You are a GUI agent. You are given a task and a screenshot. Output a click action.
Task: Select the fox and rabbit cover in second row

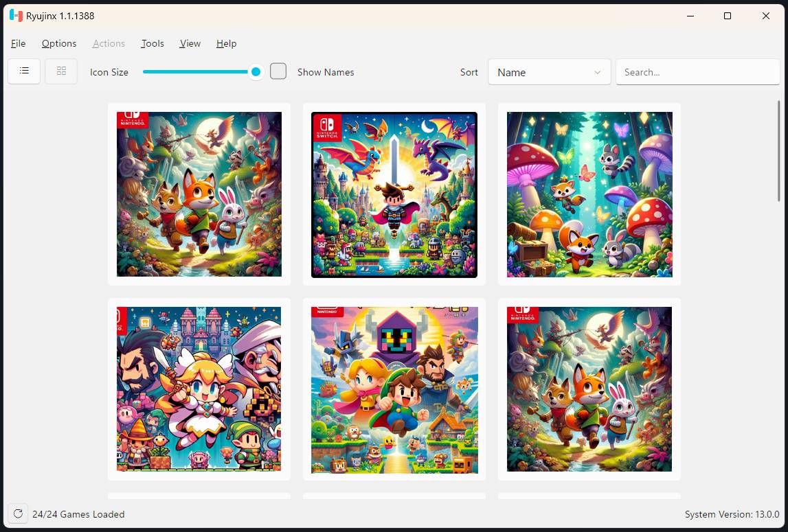(x=589, y=389)
